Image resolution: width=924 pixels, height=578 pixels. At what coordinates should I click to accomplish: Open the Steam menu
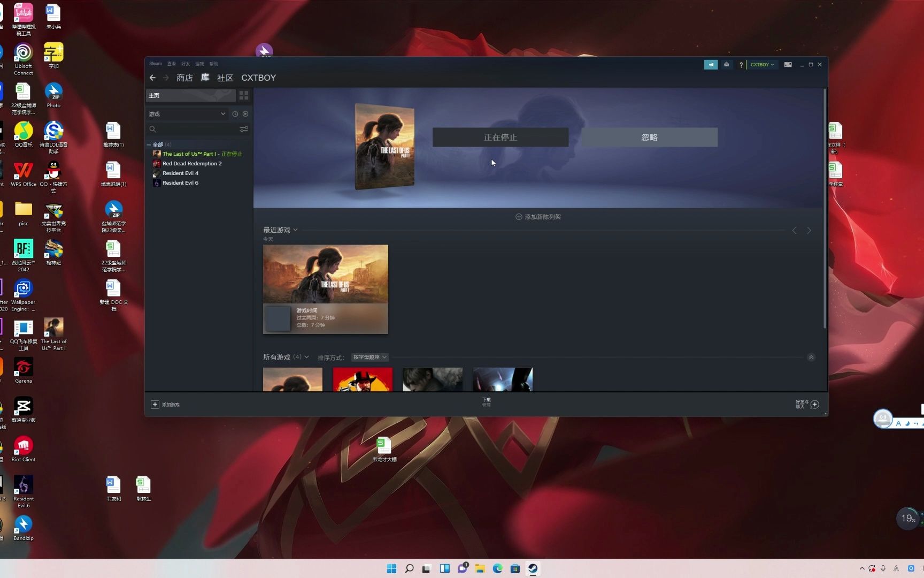point(155,64)
